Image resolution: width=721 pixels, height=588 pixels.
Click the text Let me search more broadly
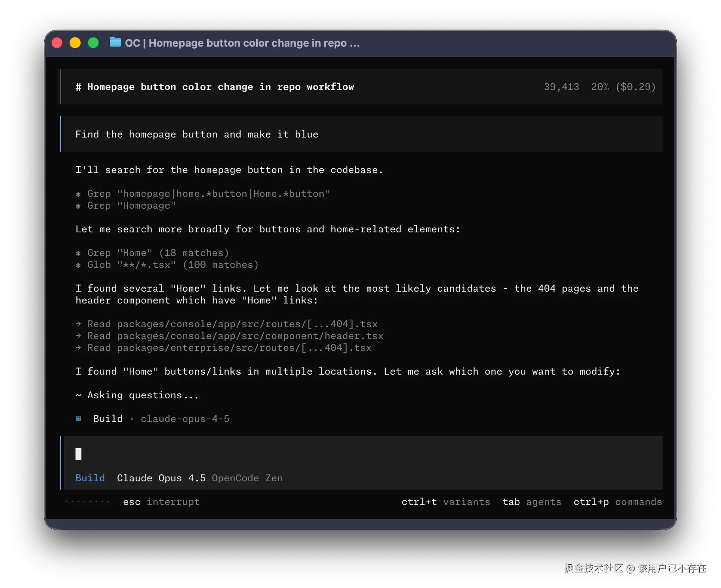268,229
